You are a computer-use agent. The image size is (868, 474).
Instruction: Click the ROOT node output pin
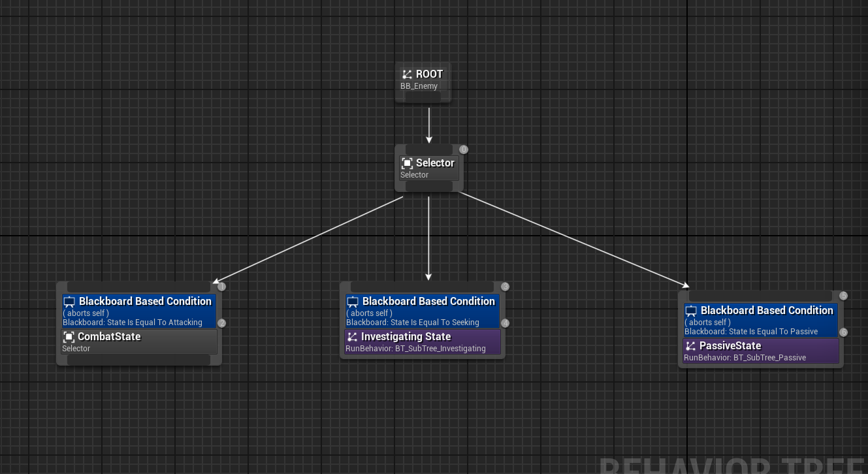coord(423,97)
